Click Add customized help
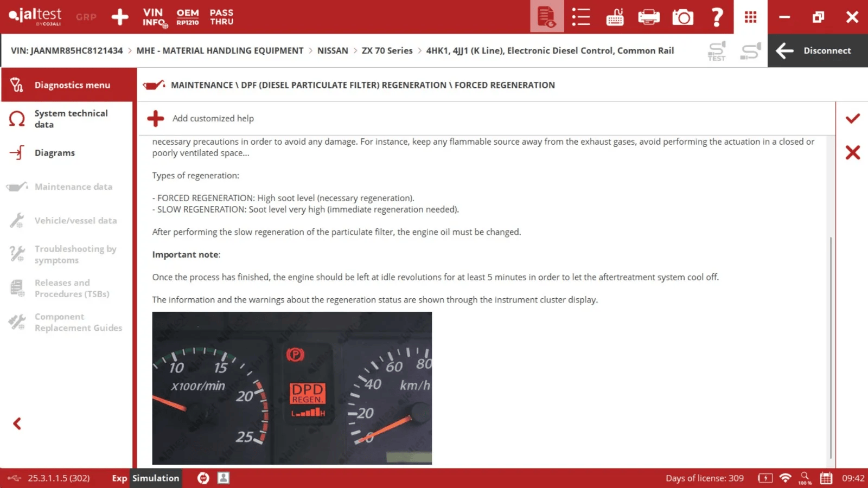868x488 pixels. (213, 118)
